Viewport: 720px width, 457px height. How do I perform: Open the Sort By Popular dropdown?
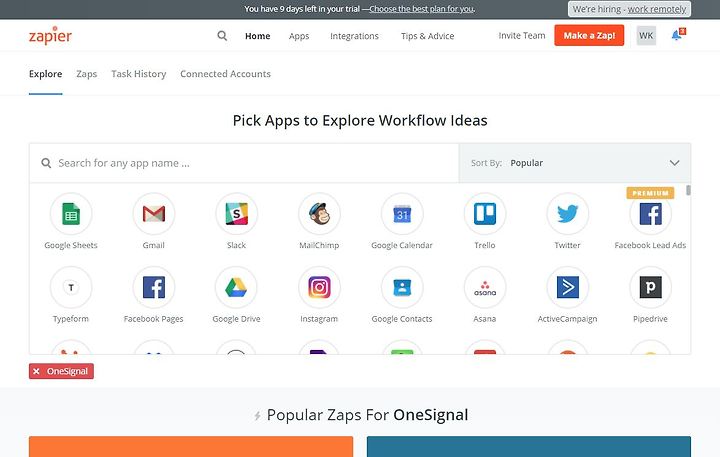pyautogui.click(x=575, y=163)
